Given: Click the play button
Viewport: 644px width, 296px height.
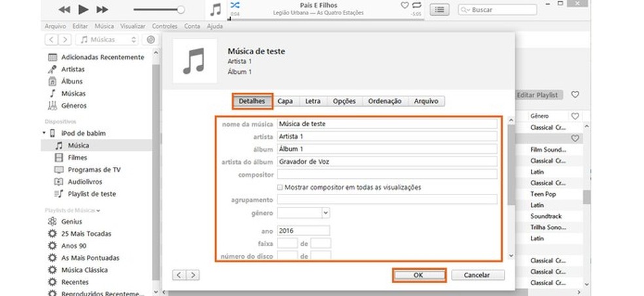Looking at the screenshot, I should coord(83,9).
